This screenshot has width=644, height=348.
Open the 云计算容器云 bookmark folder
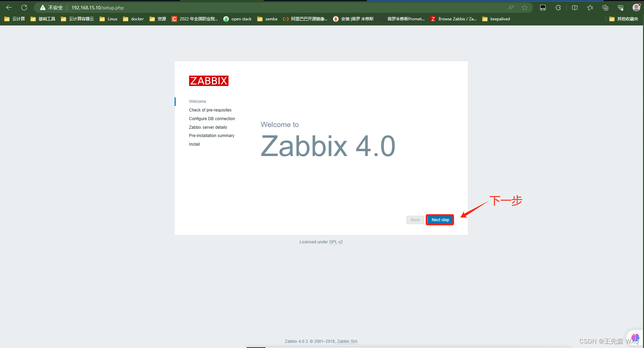coord(77,19)
